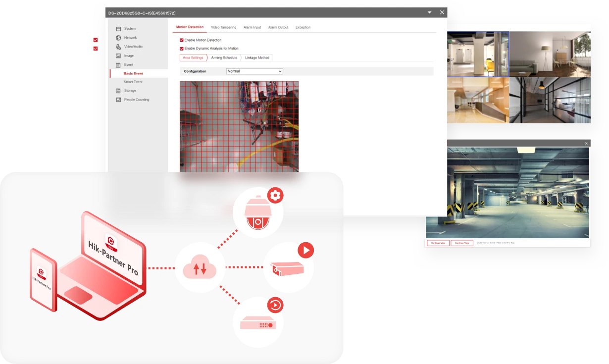Click the Network globe icon
The width and height of the screenshot is (609, 364).
coord(118,38)
